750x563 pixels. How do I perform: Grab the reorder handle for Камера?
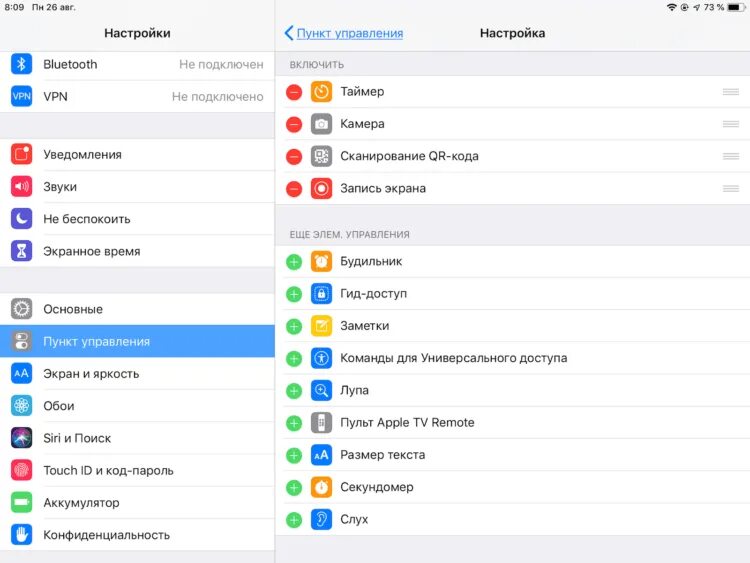click(730, 124)
